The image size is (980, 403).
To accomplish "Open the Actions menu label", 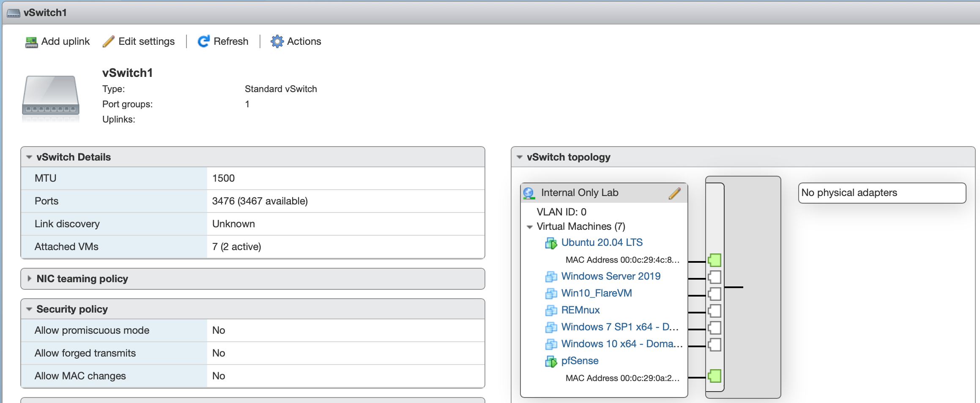I will click(304, 41).
